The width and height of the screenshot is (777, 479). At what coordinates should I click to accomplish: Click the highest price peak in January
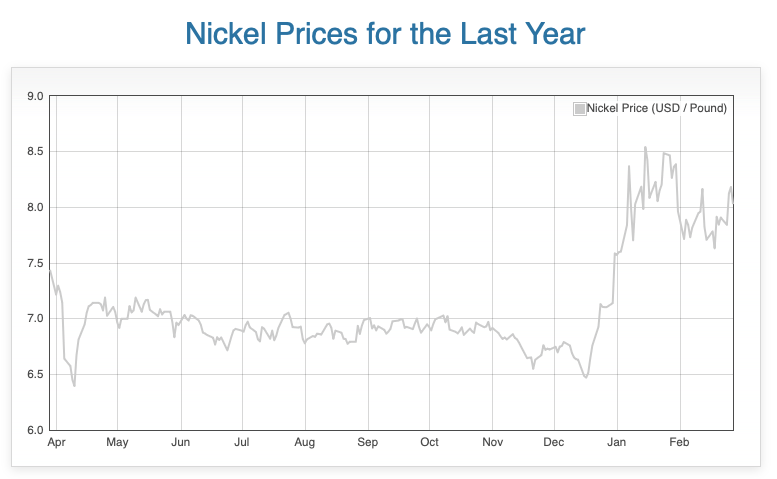(645, 148)
